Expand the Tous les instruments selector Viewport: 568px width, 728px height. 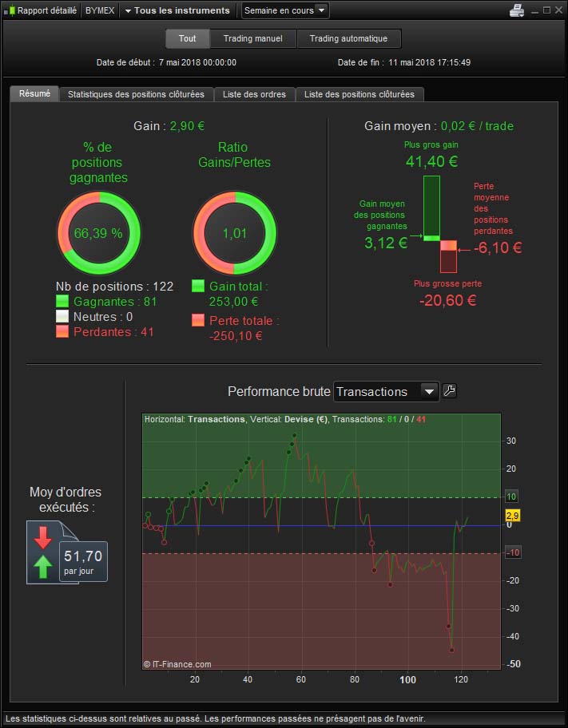pos(177,10)
